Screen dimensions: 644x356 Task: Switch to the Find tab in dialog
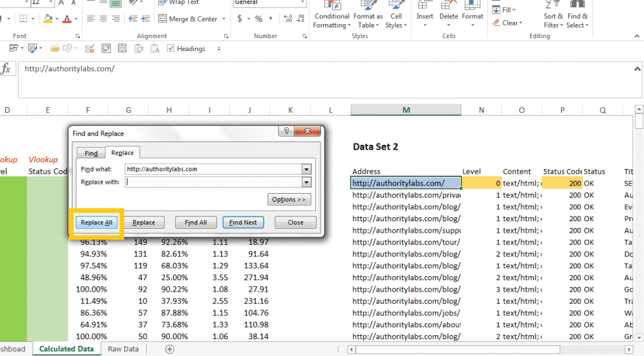tap(91, 153)
